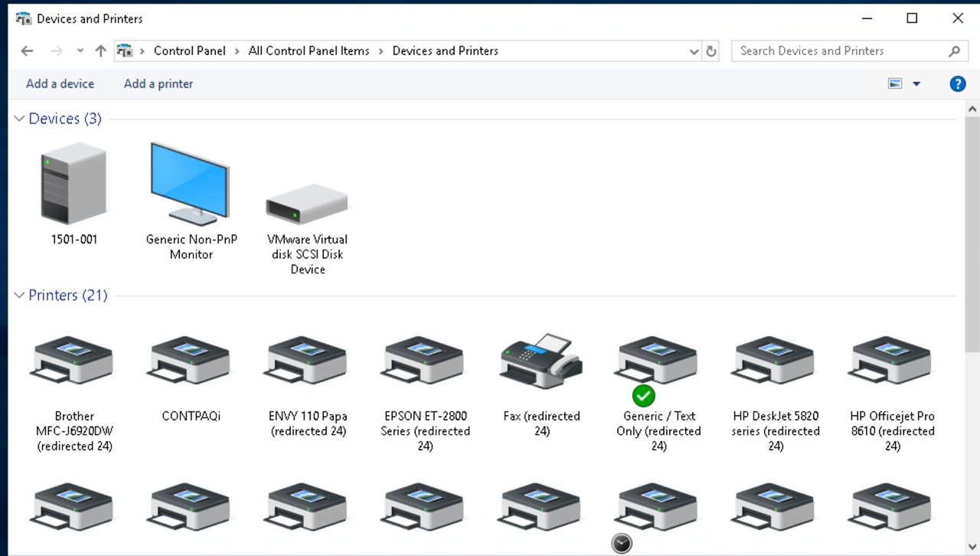Collapse the Printers (21) group
Screen dimensions: 980x556
tap(19, 296)
